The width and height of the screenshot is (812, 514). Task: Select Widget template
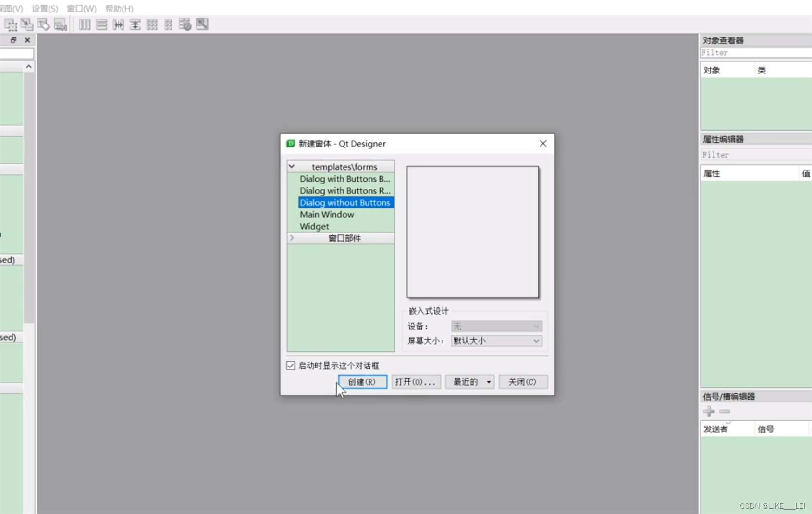tap(314, 226)
